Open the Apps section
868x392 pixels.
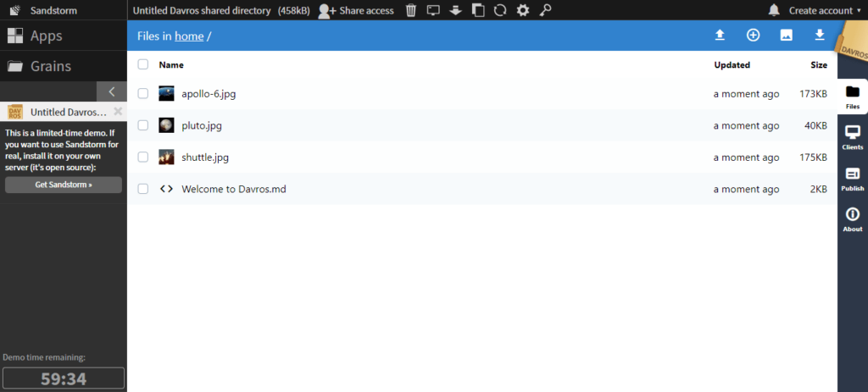(64, 36)
